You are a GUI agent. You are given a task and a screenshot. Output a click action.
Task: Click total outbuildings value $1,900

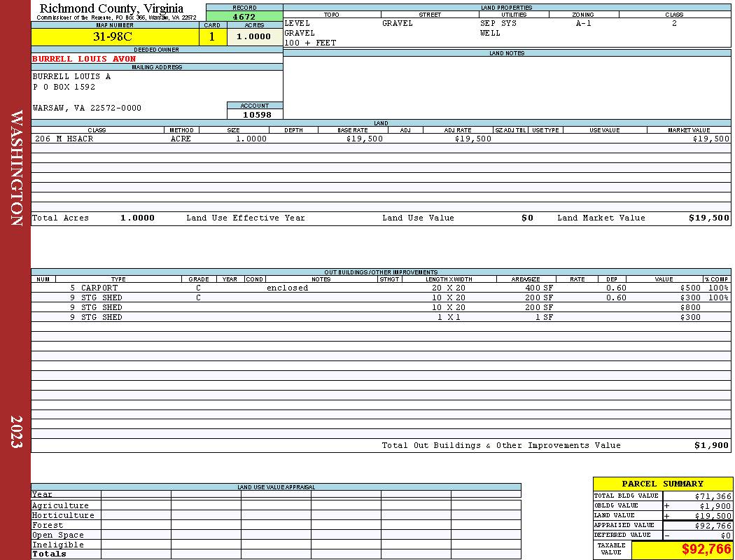tap(712, 446)
